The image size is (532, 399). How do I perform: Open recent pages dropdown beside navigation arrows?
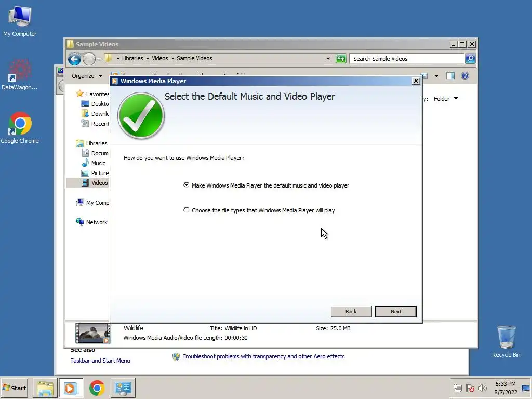[99, 59]
